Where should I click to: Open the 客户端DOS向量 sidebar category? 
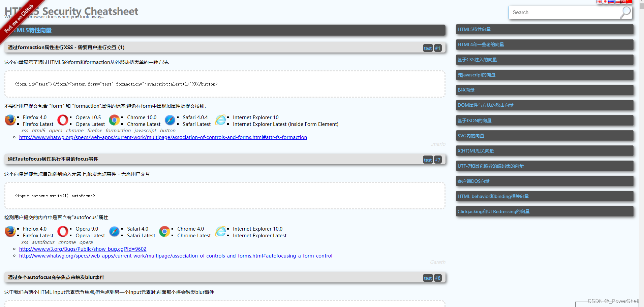pos(545,181)
